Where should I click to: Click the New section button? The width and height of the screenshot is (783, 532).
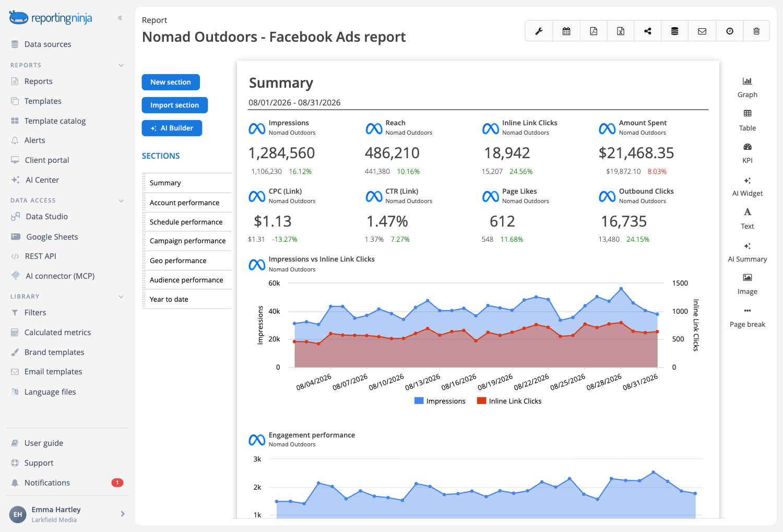[x=171, y=82]
